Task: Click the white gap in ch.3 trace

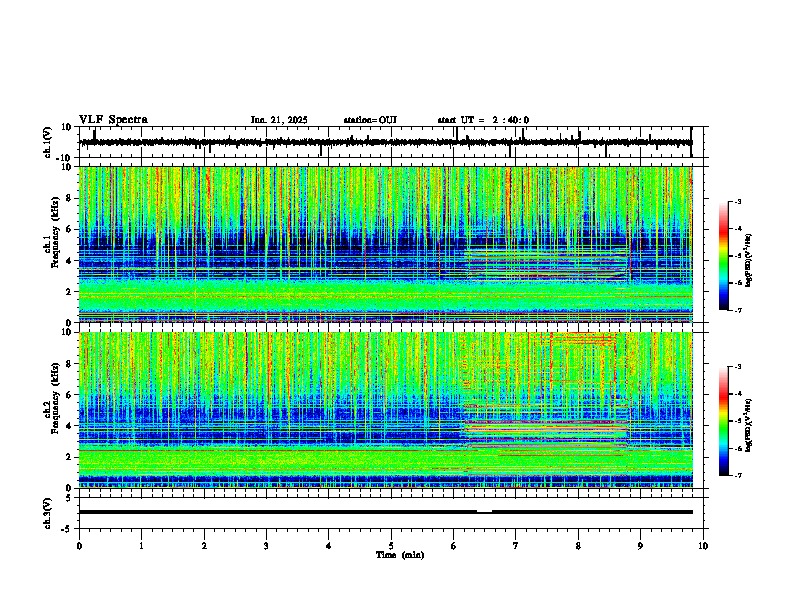Action: coord(484,511)
